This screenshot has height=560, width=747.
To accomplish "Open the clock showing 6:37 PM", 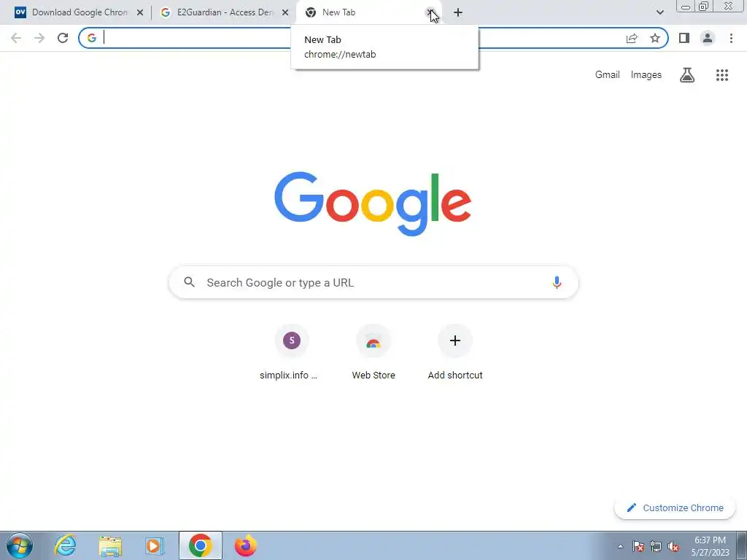I will (710, 546).
